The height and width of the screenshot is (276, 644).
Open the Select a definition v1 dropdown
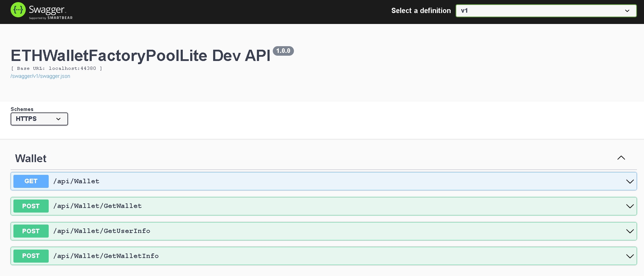pyautogui.click(x=546, y=11)
